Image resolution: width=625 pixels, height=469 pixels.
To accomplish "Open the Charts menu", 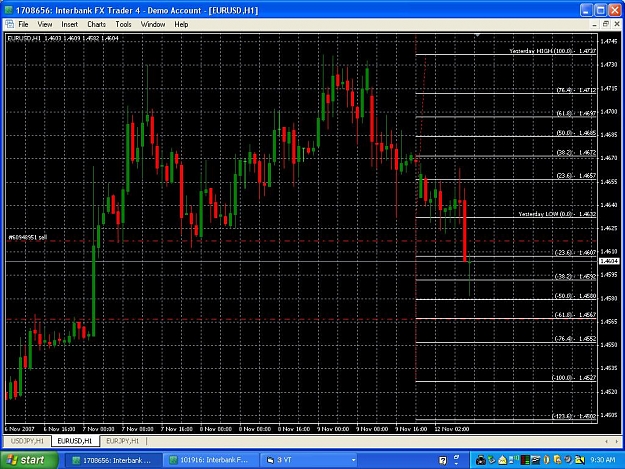I will (x=96, y=24).
